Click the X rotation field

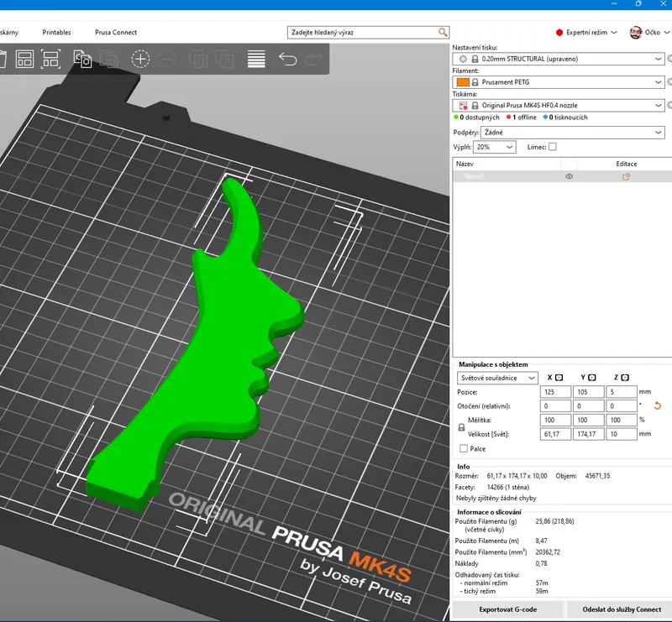[555, 406]
